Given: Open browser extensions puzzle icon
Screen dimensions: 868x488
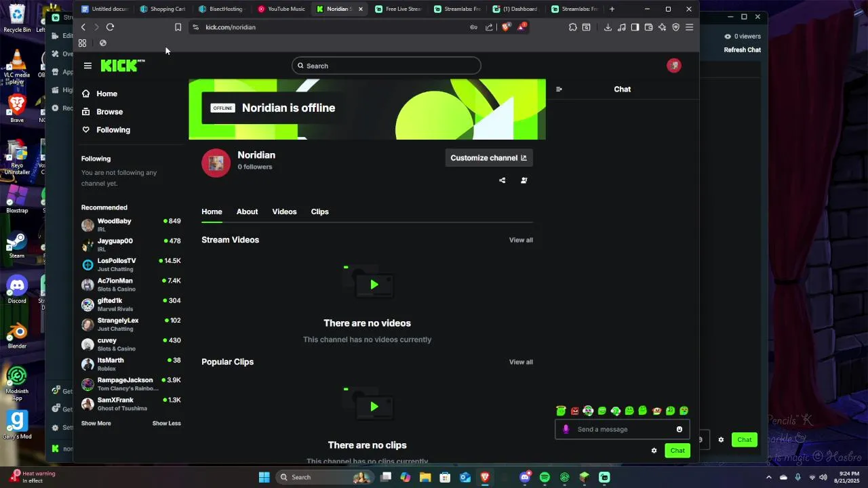Looking at the screenshot, I should click(573, 27).
